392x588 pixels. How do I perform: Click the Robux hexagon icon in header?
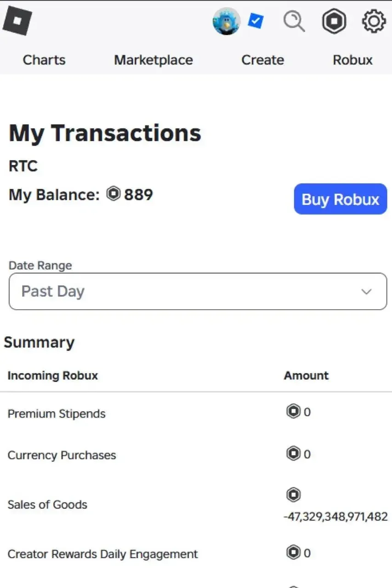(334, 22)
